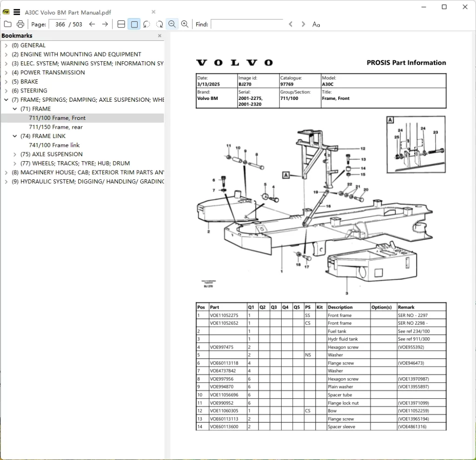
Task: Expand the (0) GENERAL bookmark
Action: (6, 45)
